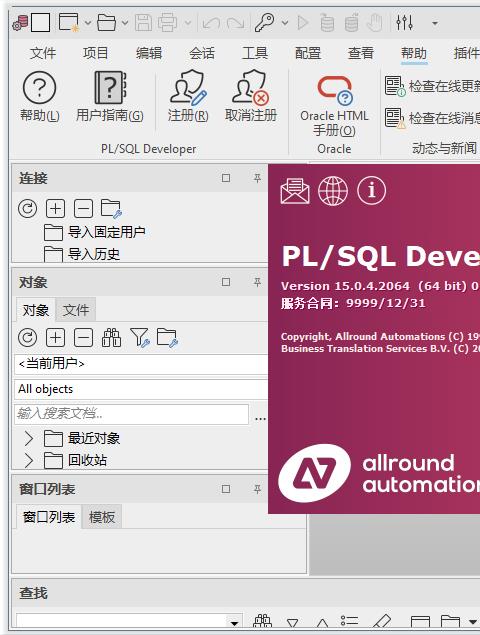Click the plus icon in Connections panel
The height and width of the screenshot is (635, 480).
pos(55,209)
